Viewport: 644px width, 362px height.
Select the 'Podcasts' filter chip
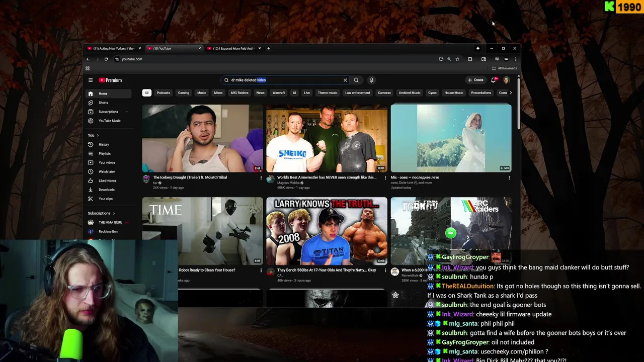[x=163, y=93]
